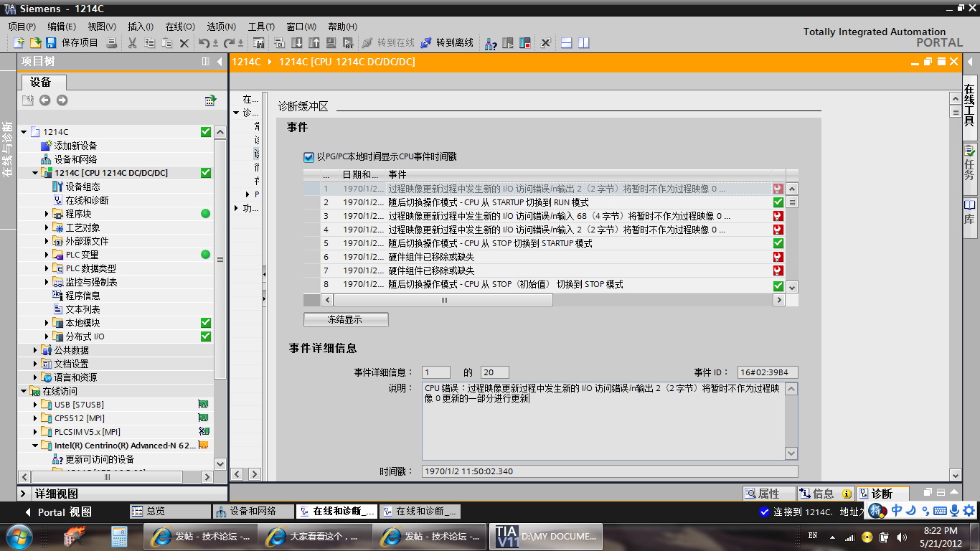Open the 在线(O) menu

[179, 27]
